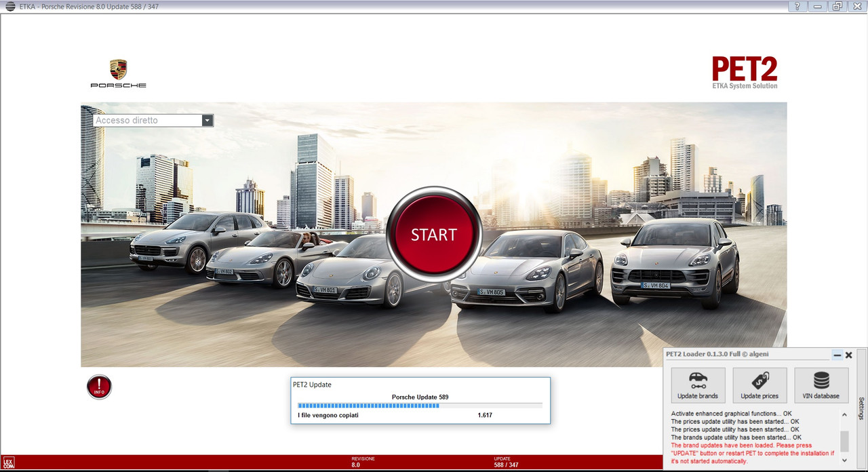Click into the Accesso diretto field

tap(147, 121)
